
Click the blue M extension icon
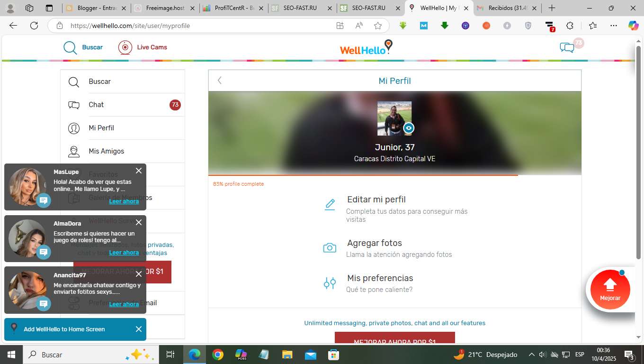point(424,26)
